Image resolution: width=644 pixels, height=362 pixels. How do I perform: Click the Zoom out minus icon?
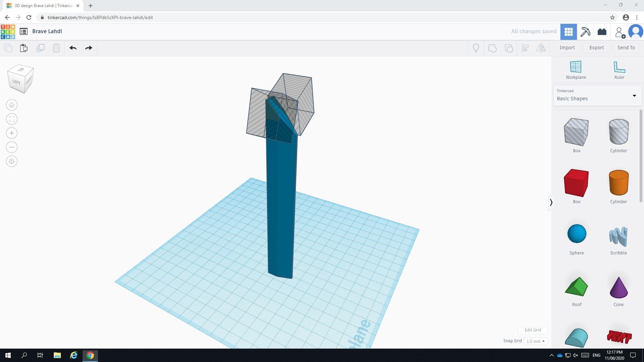[x=12, y=147]
